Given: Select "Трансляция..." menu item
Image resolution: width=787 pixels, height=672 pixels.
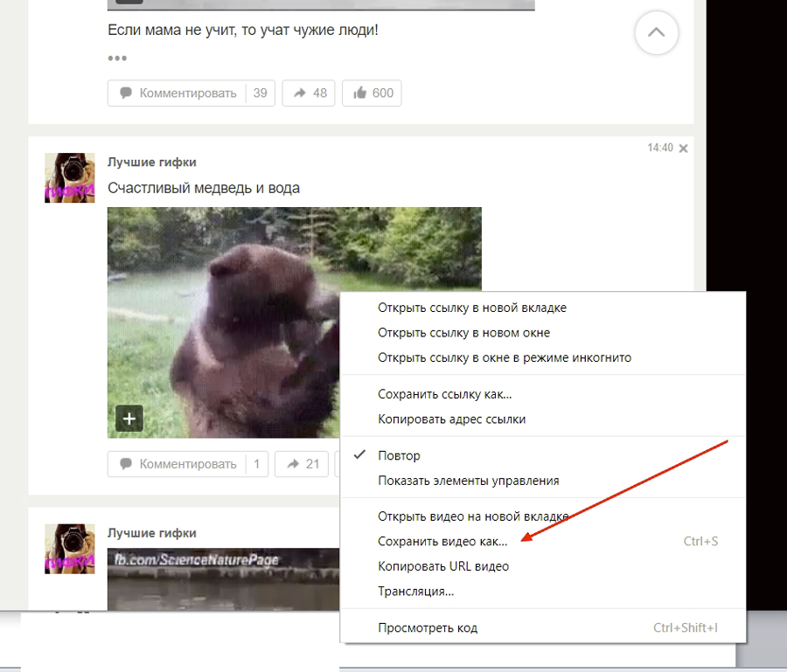Looking at the screenshot, I should (415, 592).
